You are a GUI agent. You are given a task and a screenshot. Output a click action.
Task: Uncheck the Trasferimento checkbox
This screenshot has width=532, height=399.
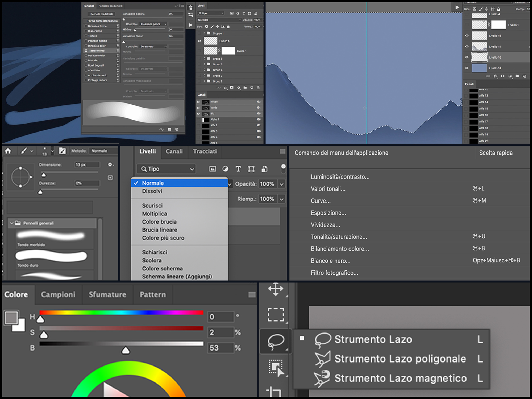(x=86, y=51)
